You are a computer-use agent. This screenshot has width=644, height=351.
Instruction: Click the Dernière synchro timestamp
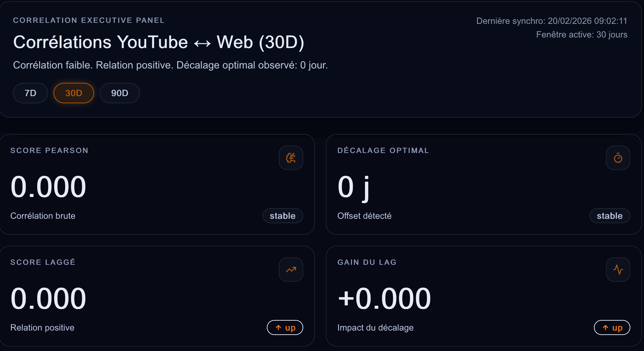tap(552, 21)
